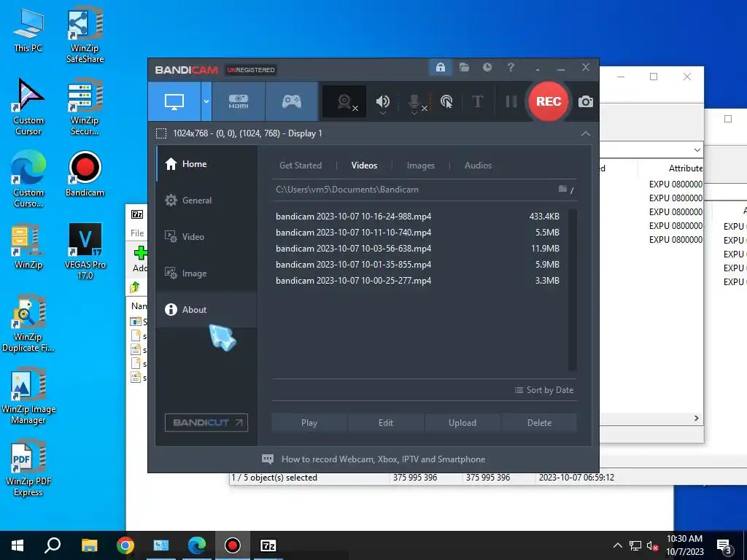Switch to HDMI device recording mode
This screenshot has height=560, width=747.
coord(239,101)
